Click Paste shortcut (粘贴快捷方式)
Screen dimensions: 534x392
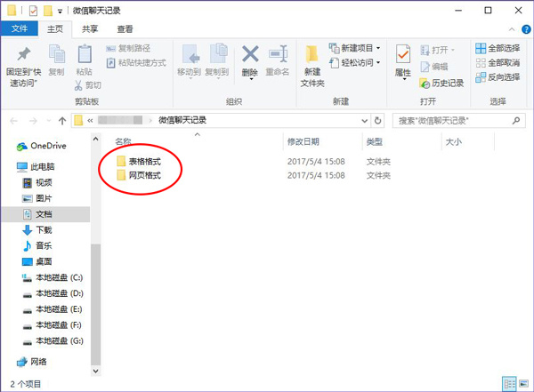(136, 62)
